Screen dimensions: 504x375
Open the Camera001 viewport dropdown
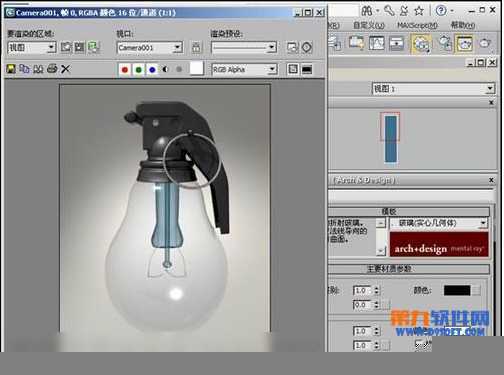tap(150, 48)
